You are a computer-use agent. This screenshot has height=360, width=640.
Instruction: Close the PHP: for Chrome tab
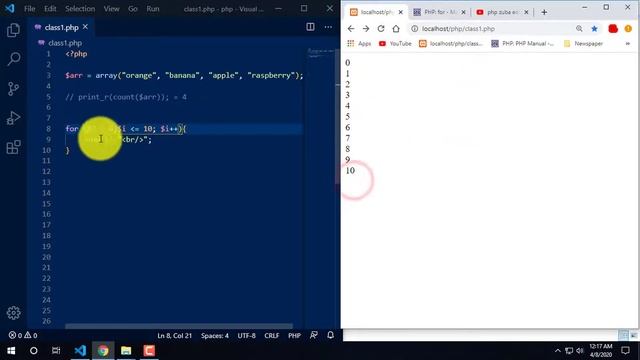coord(463,12)
